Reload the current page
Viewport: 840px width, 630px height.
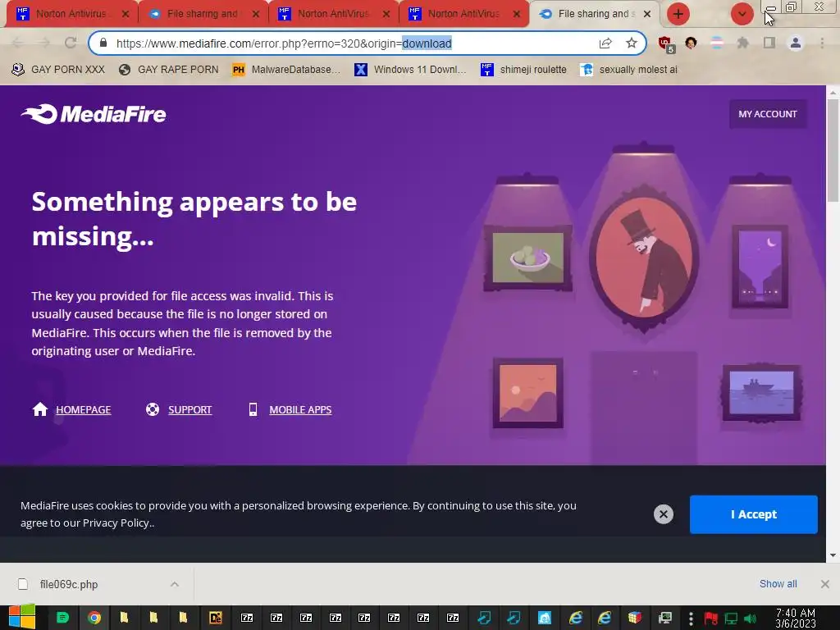pyautogui.click(x=71, y=43)
